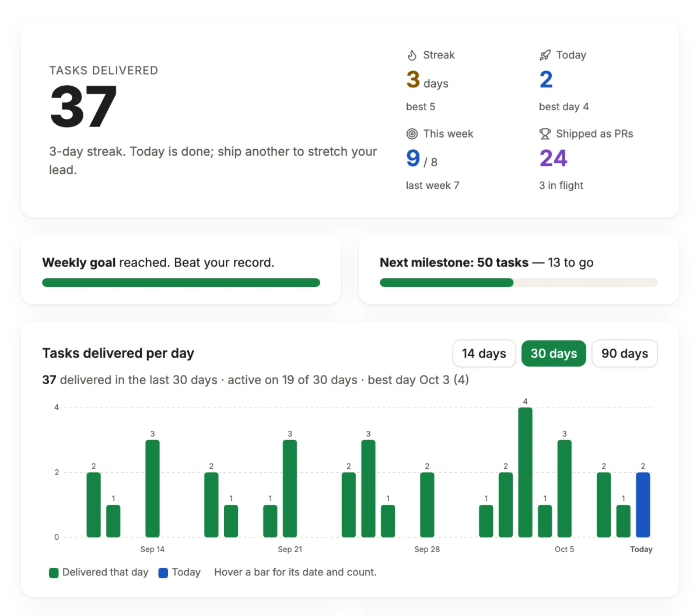The height and width of the screenshot is (615, 700).
Task: Show the 90 days chart range
Action: (625, 354)
